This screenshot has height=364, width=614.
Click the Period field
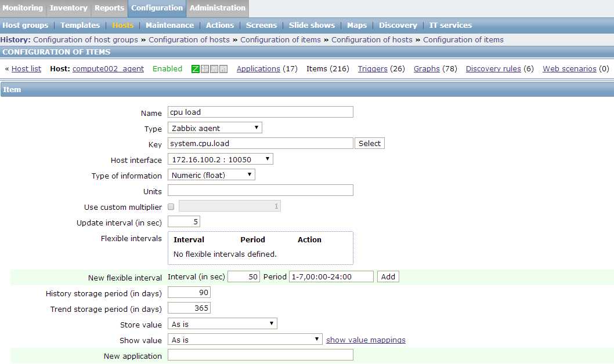tap(331, 277)
